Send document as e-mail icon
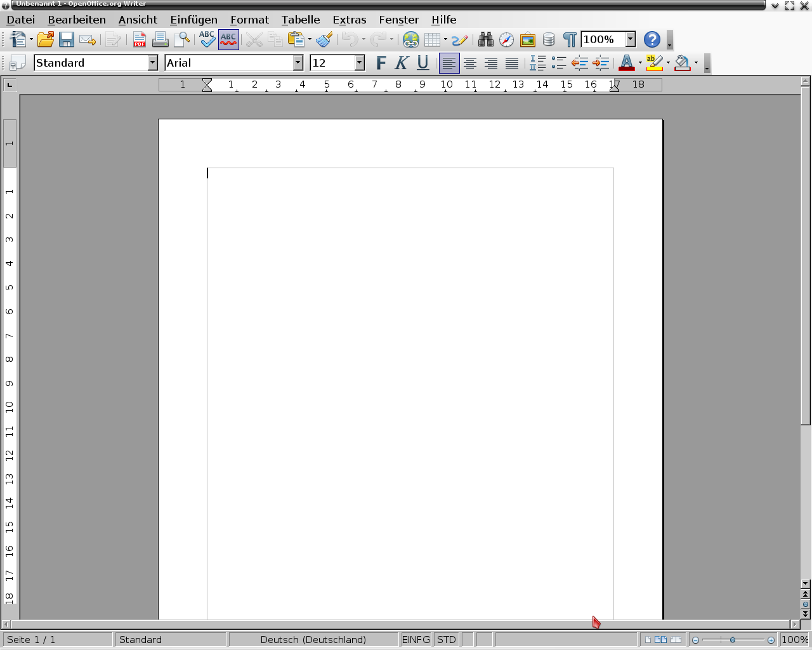This screenshot has height=650, width=812. [88, 40]
